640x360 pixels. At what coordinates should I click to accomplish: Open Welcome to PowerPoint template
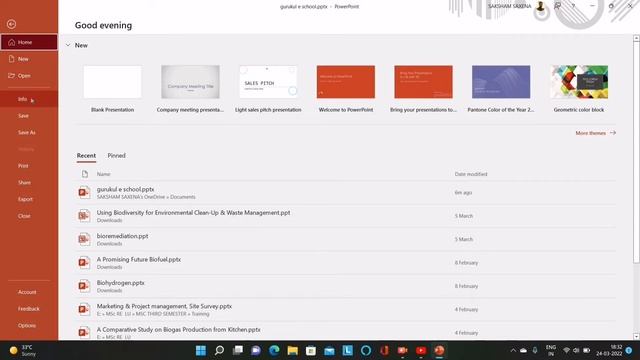pos(346,89)
